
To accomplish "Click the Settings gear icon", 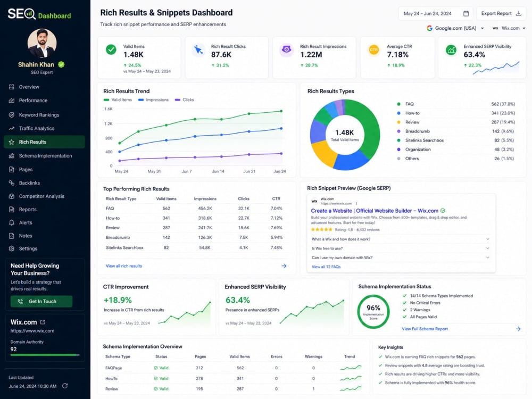I will point(12,248).
